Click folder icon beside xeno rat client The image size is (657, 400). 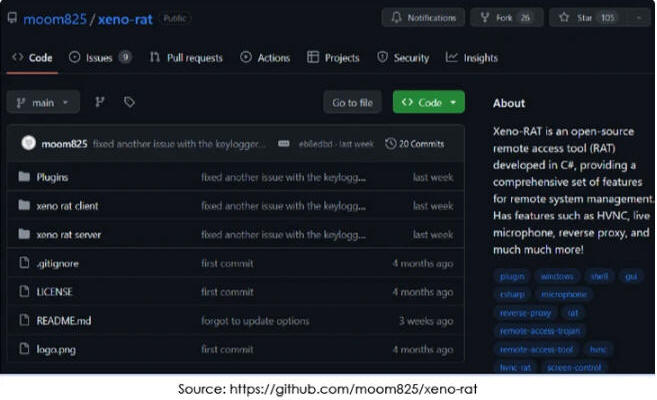(x=24, y=205)
